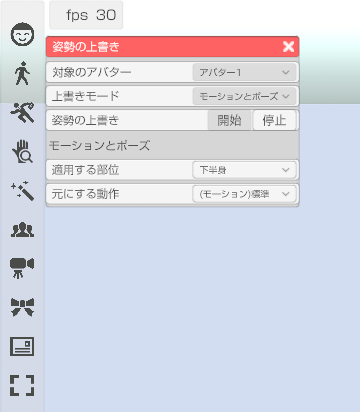
Task: Open the 適用する部位 dropdown showing 下半身
Action: [x=244, y=170]
